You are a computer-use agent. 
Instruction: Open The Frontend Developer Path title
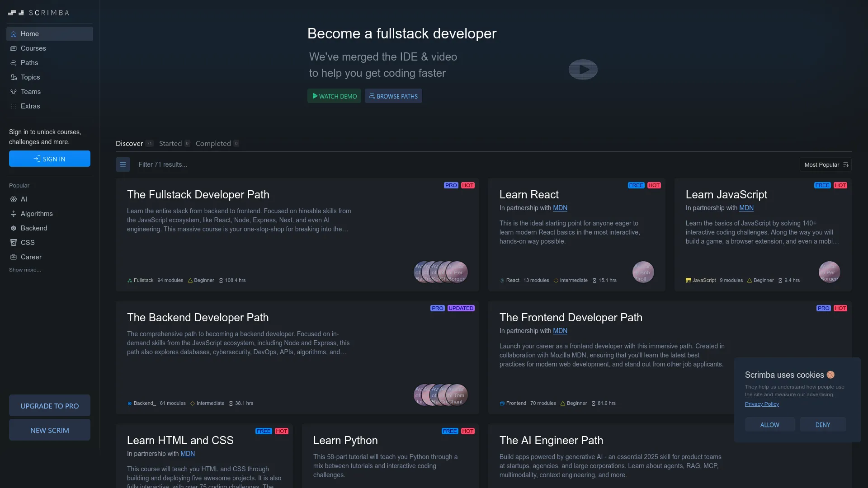tap(571, 317)
